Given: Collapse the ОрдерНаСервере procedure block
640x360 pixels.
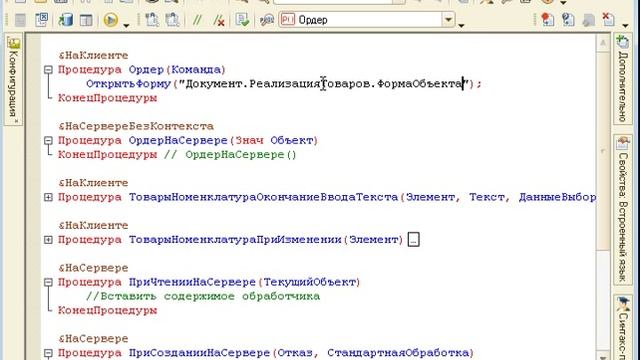Looking at the screenshot, I should 48,141.
